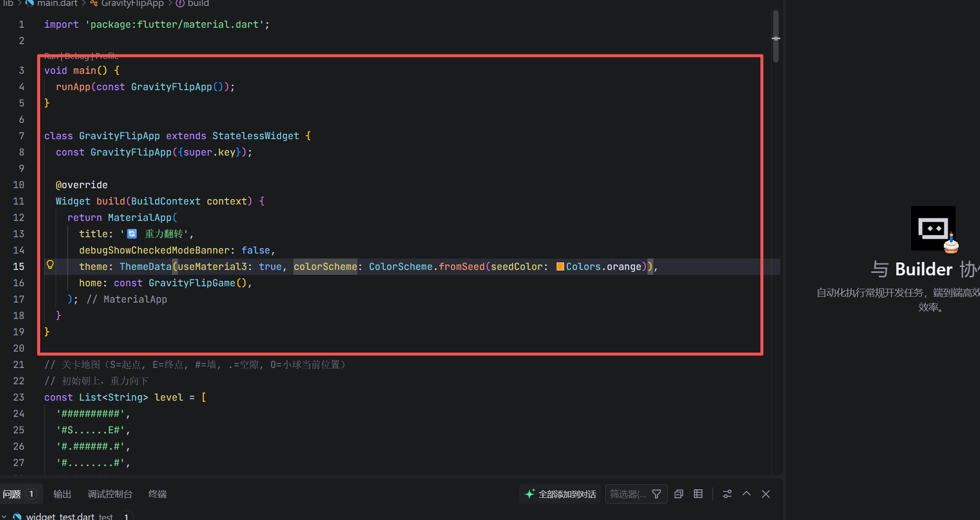Click the StatelessWidget class name
Image resolution: width=980 pixels, height=520 pixels.
tap(256, 136)
